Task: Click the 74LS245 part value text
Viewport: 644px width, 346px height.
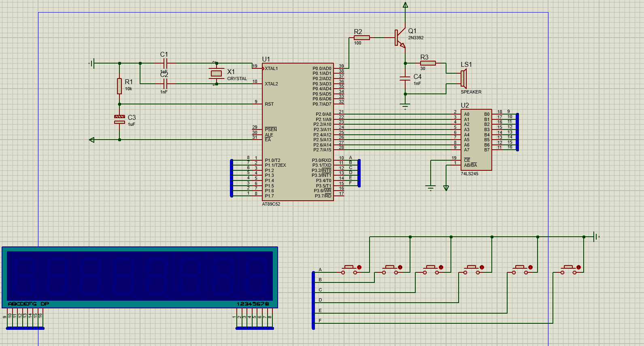Action: (x=470, y=174)
